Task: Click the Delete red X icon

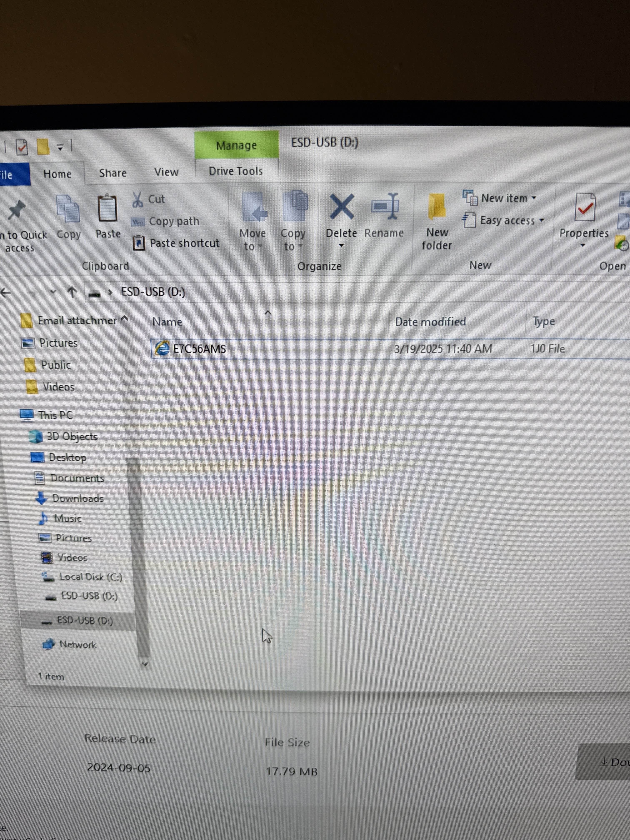Action: 342,207
